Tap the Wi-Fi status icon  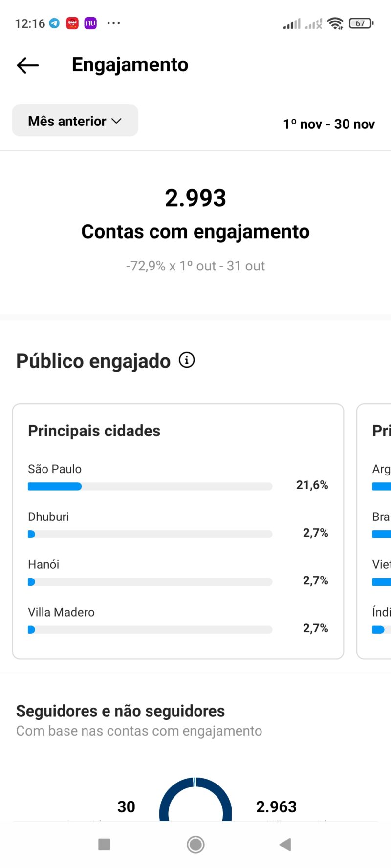(x=335, y=23)
